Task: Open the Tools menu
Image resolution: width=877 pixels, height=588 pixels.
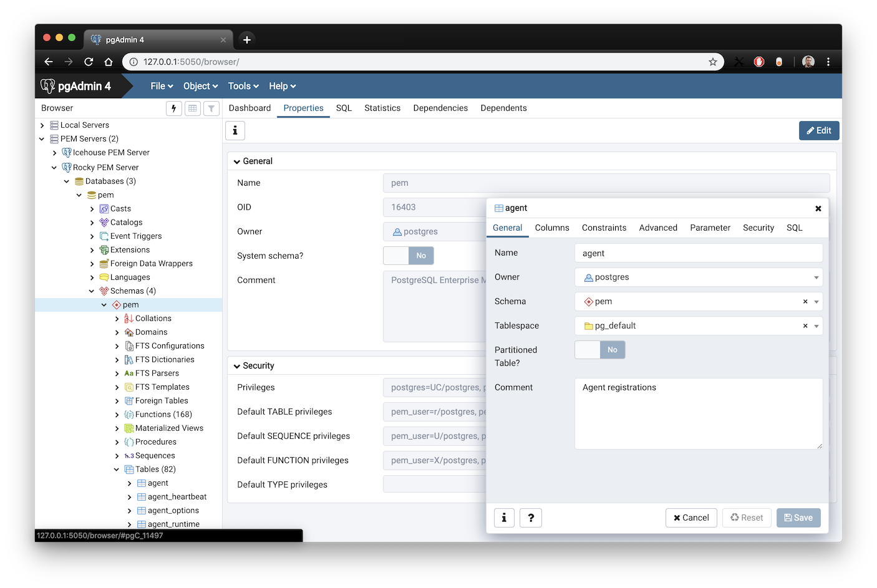Action: pos(243,86)
